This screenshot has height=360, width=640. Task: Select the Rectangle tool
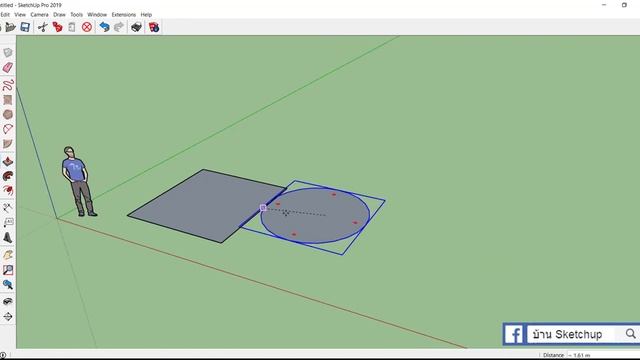8,100
